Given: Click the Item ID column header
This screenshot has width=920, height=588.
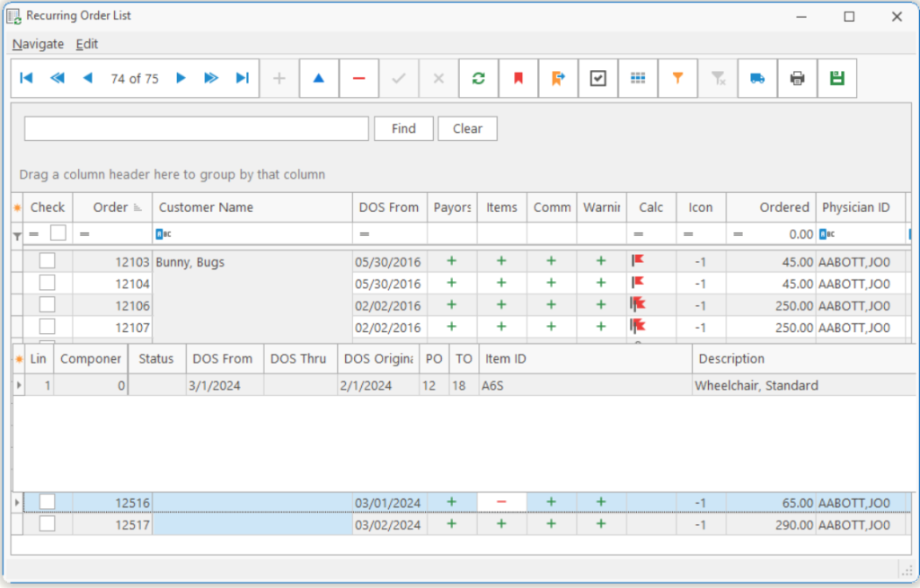Looking at the screenshot, I should (586, 359).
